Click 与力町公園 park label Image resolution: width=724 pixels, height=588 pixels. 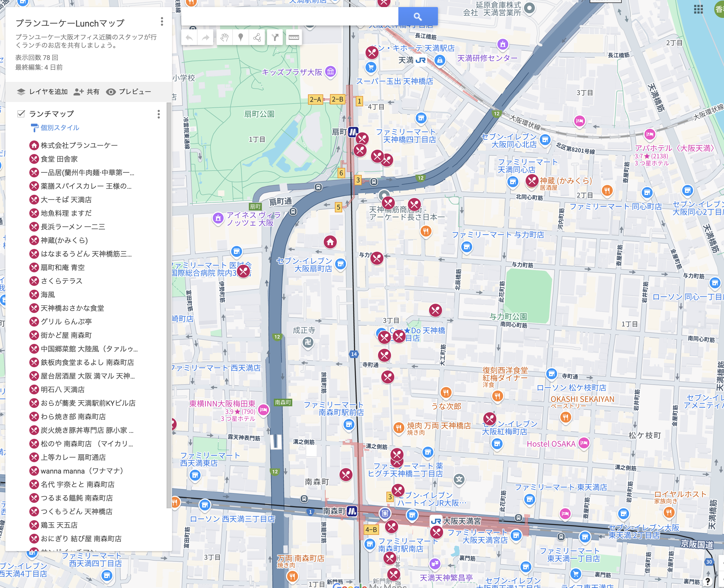(509, 316)
